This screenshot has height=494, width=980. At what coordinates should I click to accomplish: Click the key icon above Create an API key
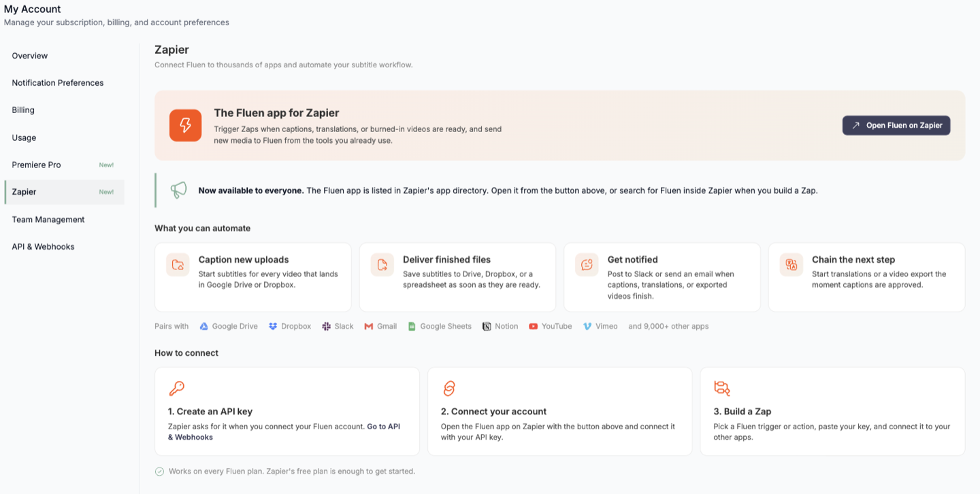click(176, 389)
